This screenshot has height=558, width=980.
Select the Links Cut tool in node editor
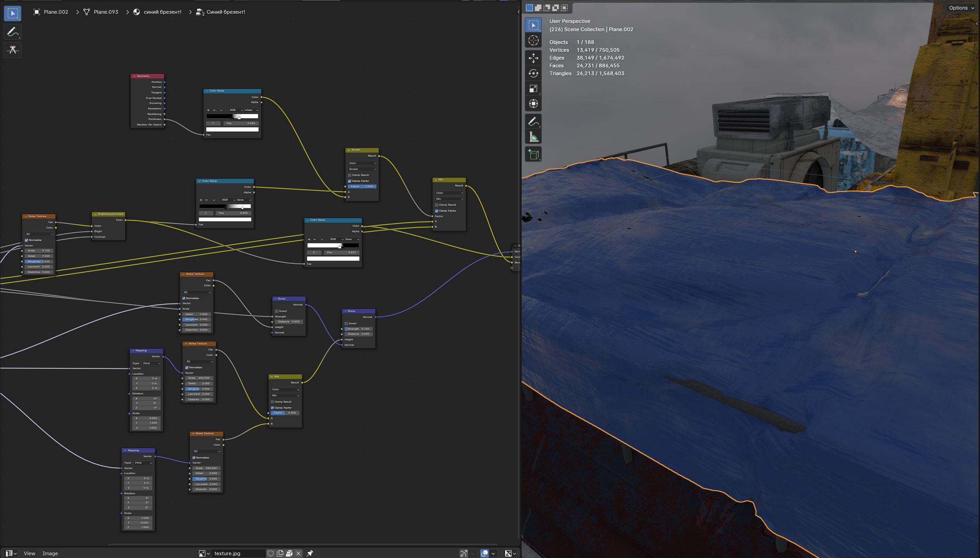(x=12, y=49)
